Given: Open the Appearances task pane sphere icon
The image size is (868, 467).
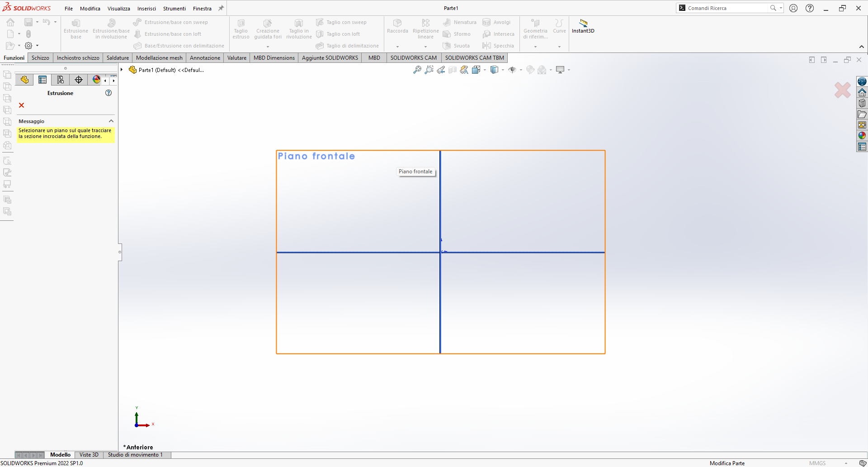Looking at the screenshot, I should (862, 136).
